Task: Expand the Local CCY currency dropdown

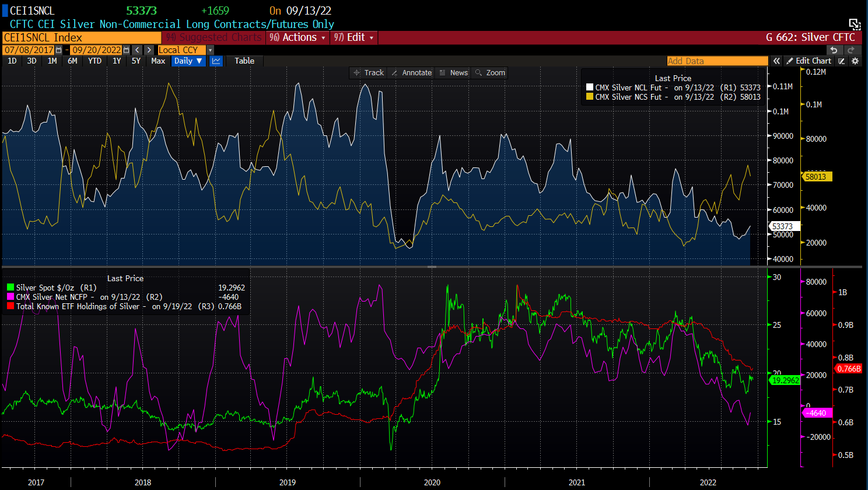Action: (210, 50)
